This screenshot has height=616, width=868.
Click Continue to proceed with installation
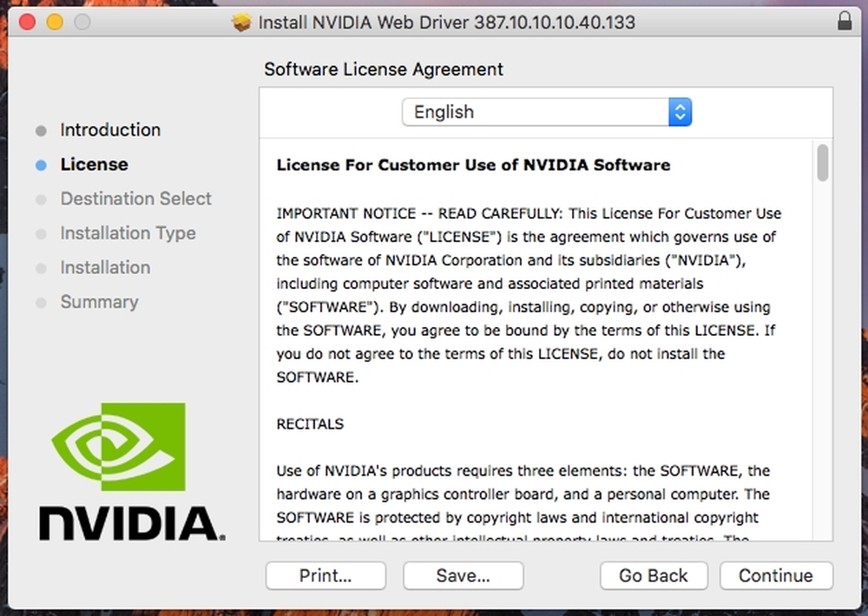click(776, 575)
